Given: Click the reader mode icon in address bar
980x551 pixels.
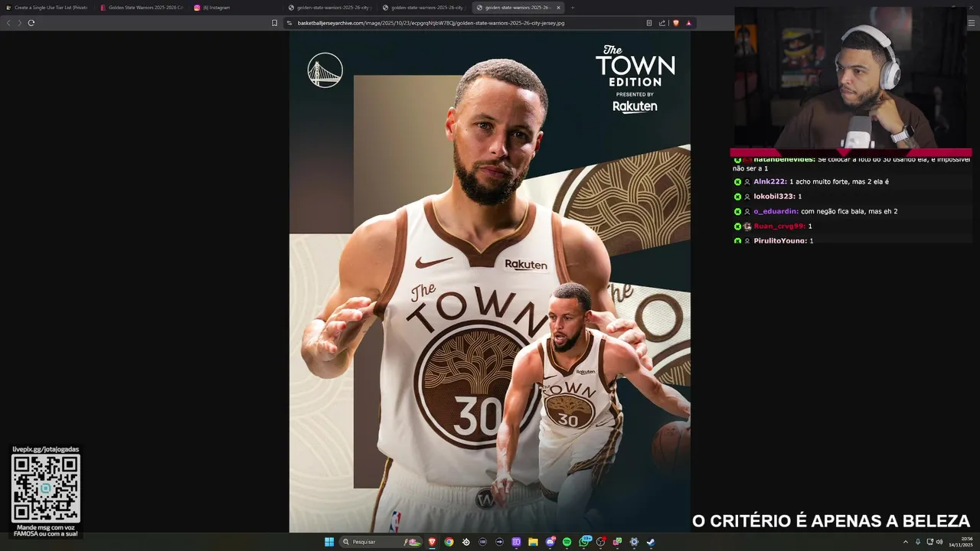Looking at the screenshot, I should coord(649,23).
